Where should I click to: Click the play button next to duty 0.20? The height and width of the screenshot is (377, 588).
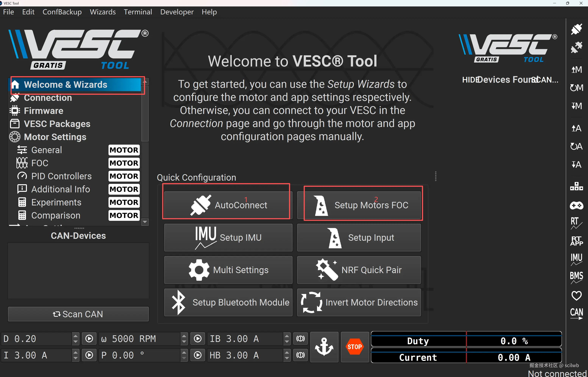[89, 339]
